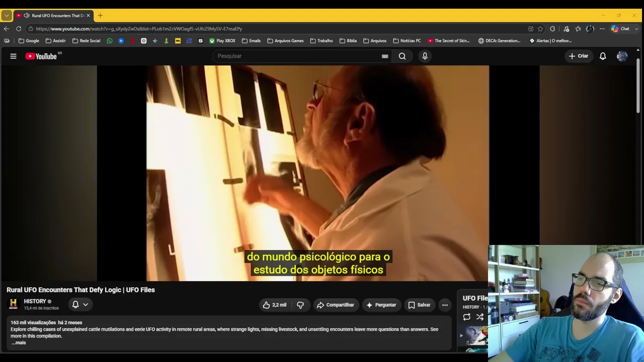Image resolution: width=644 pixels, height=362 pixels.
Task: Click the browser address bar URL
Action: pos(139,29)
